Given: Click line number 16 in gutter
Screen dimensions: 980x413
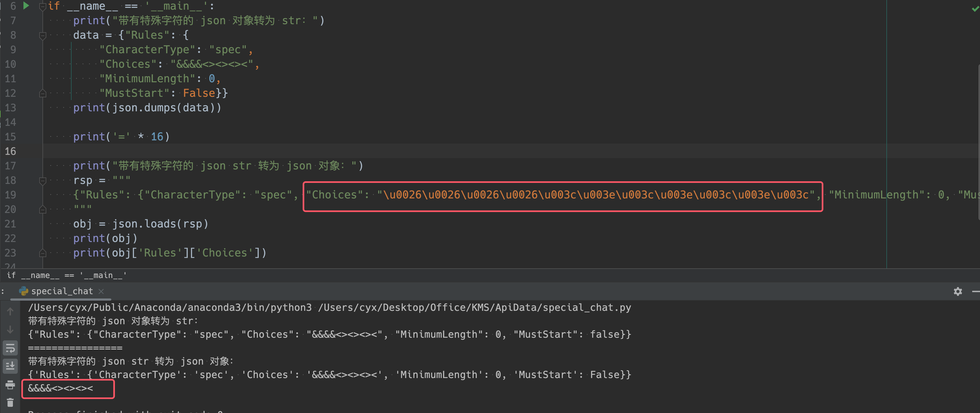Looking at the screenshot, I should (x=11, y=151).
